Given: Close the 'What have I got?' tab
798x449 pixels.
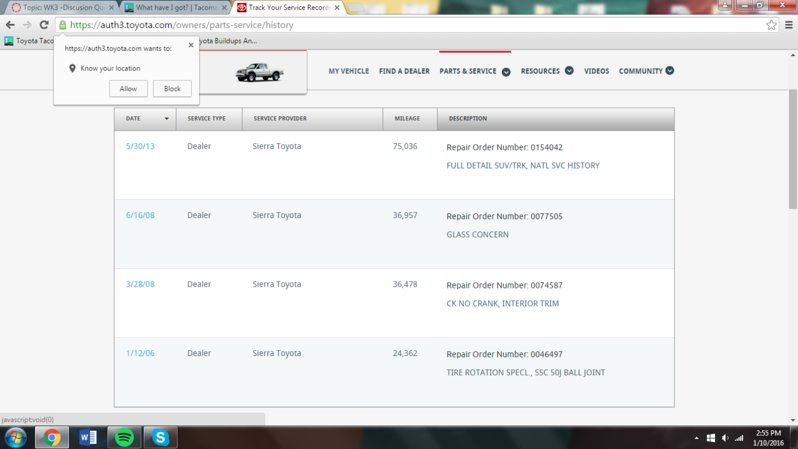Looking at the screenshot, I should [224, 8].
